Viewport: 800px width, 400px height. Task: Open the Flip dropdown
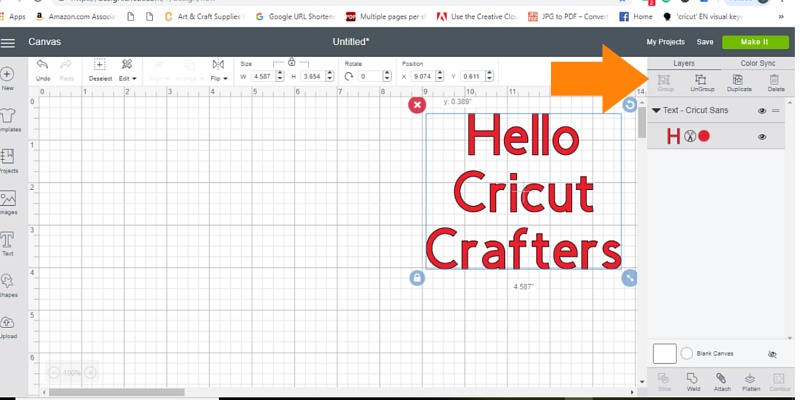click(218, 70)
